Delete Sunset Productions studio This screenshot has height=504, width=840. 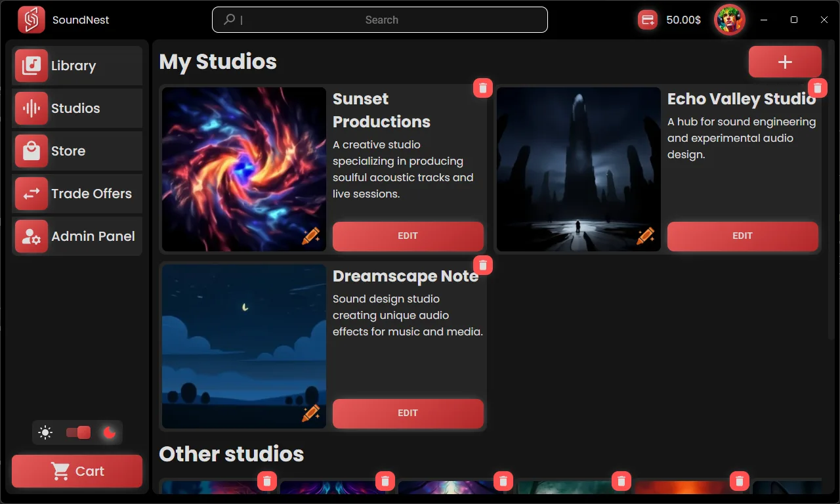click(483, 88)
